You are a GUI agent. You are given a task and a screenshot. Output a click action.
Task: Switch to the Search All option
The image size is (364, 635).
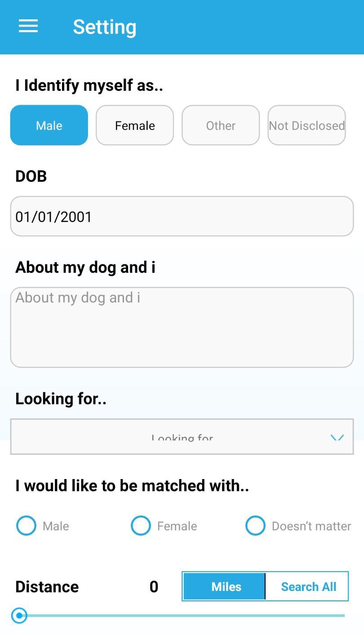click(x=308, y=586)
